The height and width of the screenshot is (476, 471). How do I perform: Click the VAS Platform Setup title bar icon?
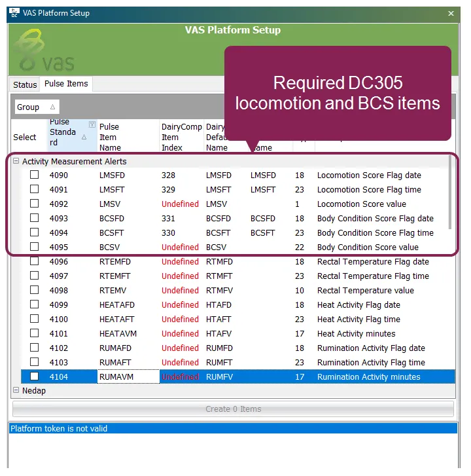(14, 13)
